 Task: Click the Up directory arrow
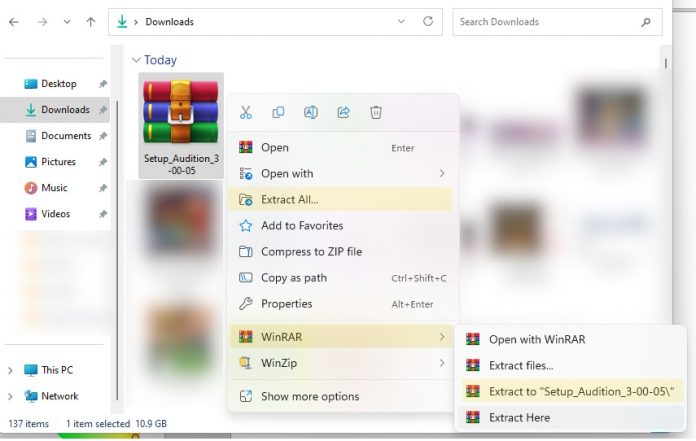point(91,21)
